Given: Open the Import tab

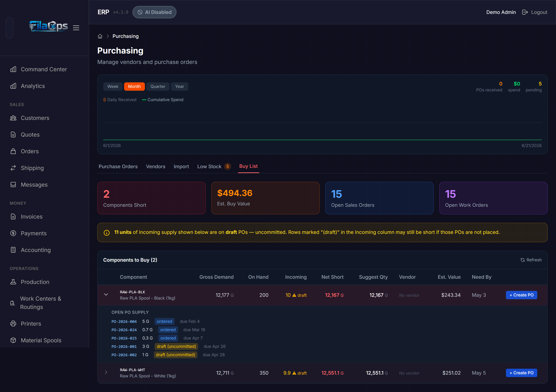Looking at the screenshot, I should click(181, 167).
